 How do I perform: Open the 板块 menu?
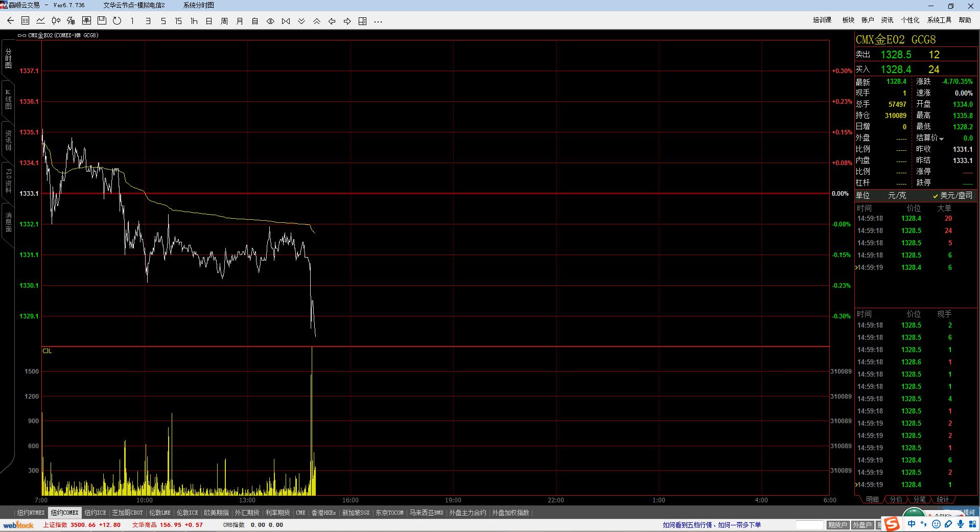coord(848,20)
